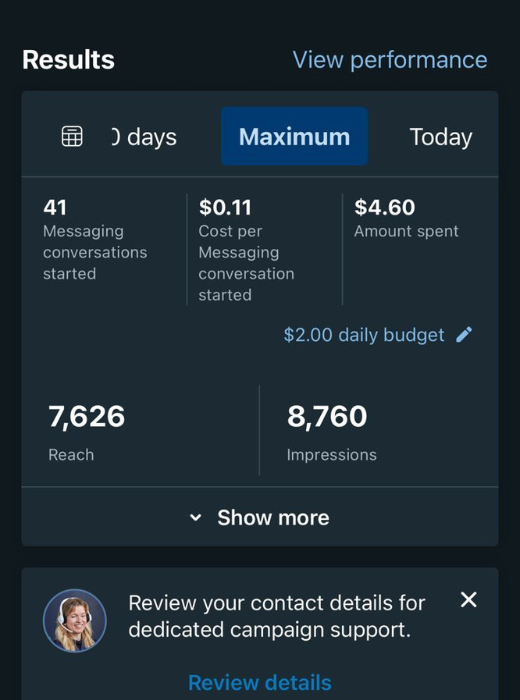Click the Show more chevron arrow
Image resolution: width=520 pixels, height=700 pixels.
coord(196,517)
